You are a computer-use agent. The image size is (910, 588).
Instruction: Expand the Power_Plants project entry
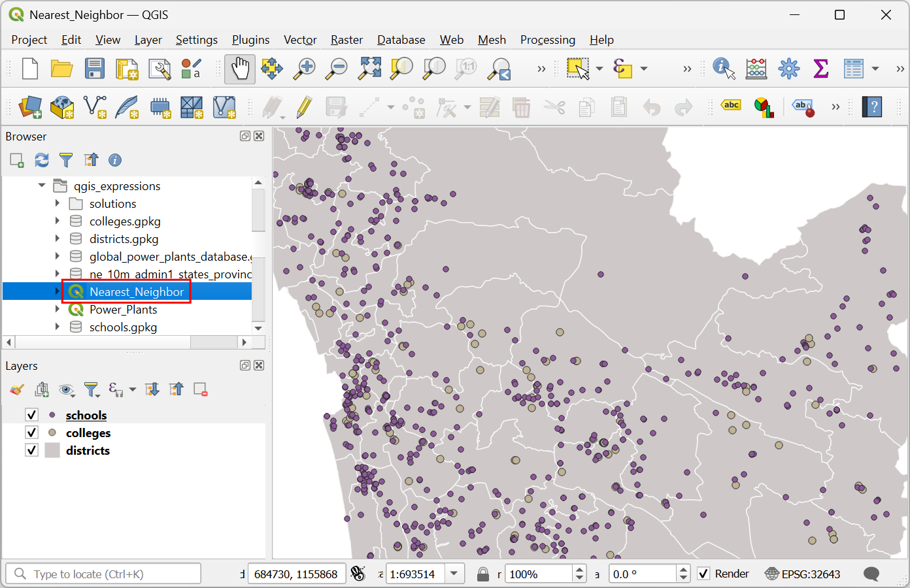58,309
